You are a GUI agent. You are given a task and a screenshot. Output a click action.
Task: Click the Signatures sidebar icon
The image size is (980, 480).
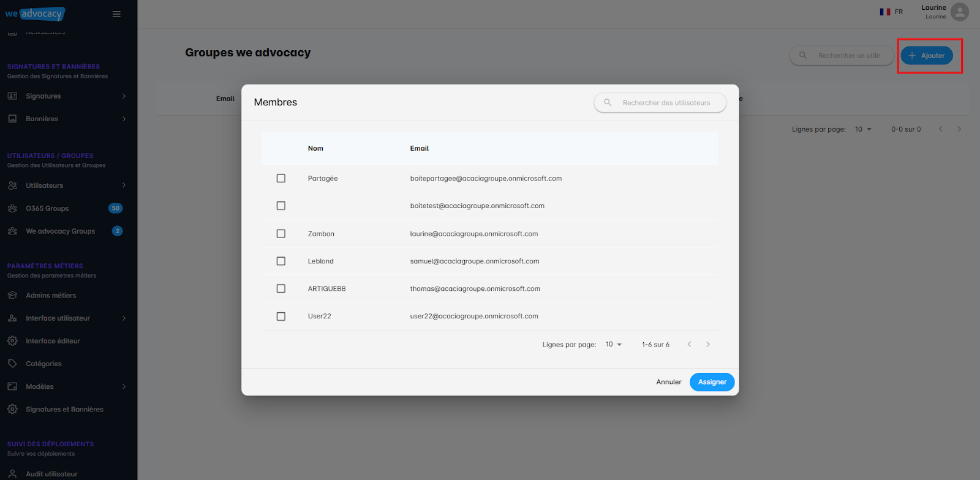(12, 96)
